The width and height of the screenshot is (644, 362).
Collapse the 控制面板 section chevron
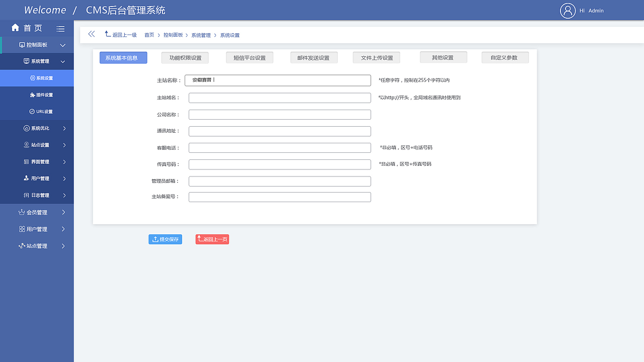point(63,45)
